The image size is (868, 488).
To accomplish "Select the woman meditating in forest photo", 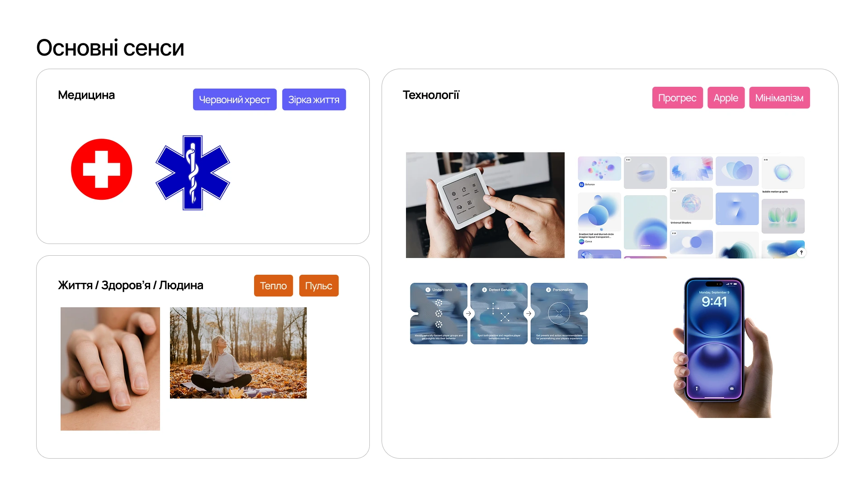I will (x=238, y=353).
